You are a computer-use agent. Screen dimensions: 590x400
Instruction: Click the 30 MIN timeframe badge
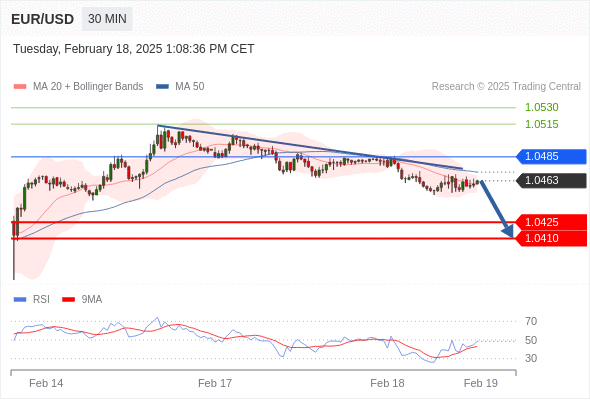pos(107,19)
